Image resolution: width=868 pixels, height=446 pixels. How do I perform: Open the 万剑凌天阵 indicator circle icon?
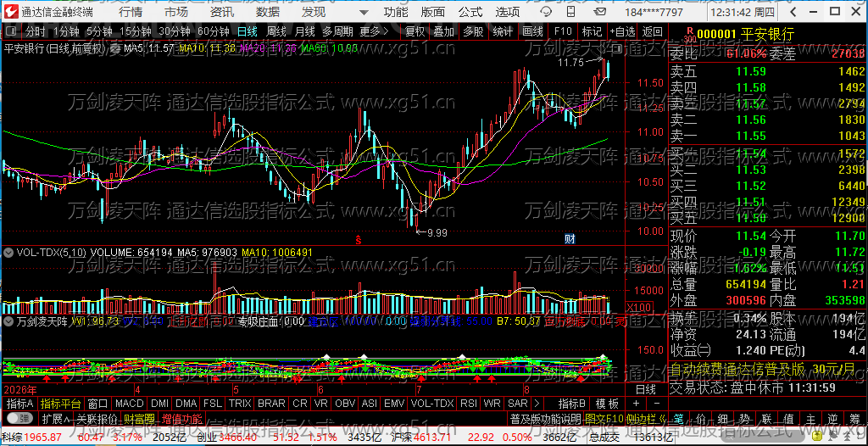(x=8, y=321)
